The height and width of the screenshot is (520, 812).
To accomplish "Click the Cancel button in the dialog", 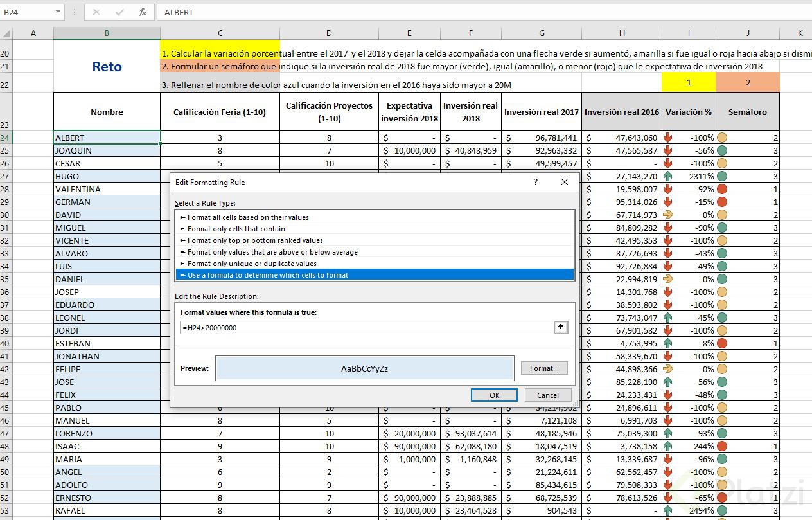I will 547,395.
